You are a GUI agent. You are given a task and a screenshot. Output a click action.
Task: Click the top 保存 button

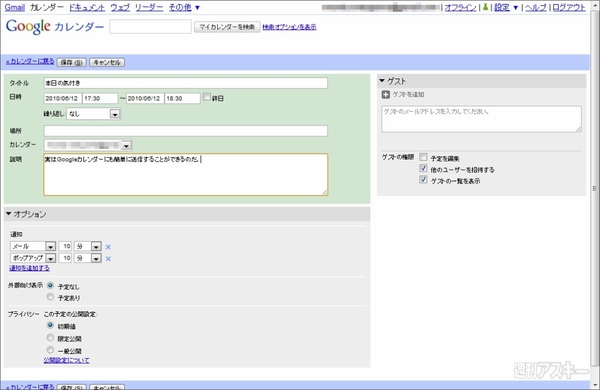tap(72, 62)
